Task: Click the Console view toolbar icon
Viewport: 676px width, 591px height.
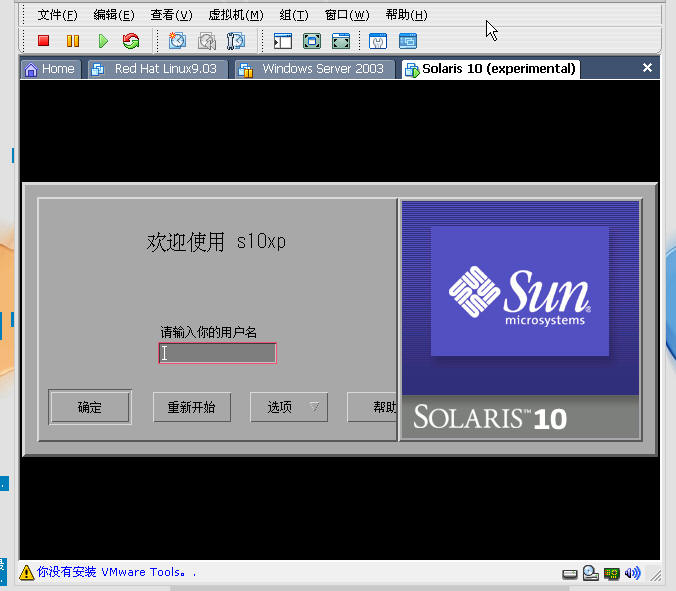Action: pos(407,41)
